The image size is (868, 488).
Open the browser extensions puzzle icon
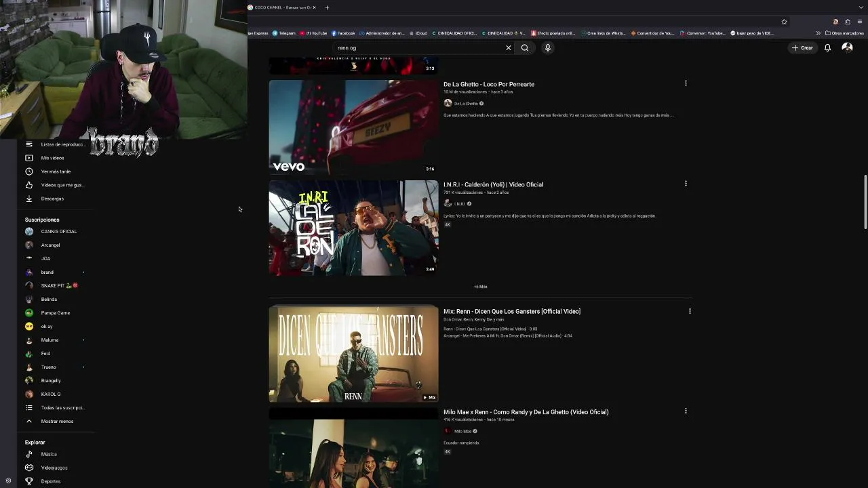pyautogui.click(x=848, y=22)
